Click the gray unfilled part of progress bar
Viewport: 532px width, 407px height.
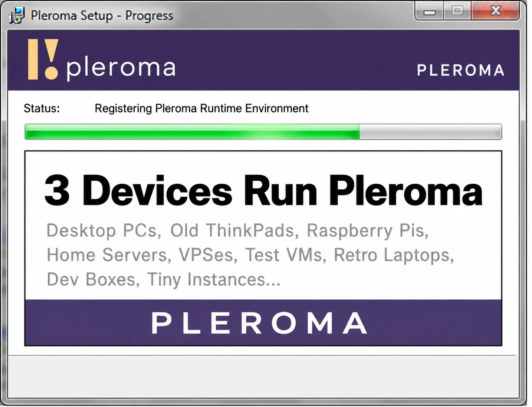coord(431,132)
